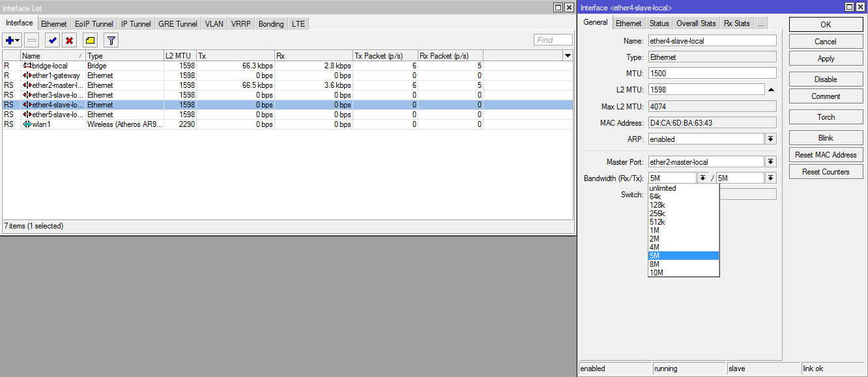Viewport: 868px width, 377px height.
Task: Open Ethernet tab in interface dialog
Action: 629,23
